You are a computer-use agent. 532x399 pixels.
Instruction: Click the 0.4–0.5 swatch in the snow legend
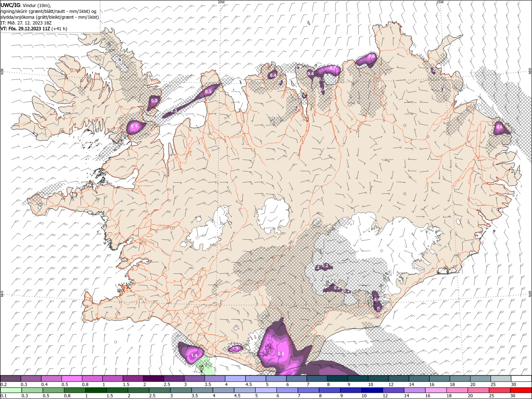click(x=52, y=379)
